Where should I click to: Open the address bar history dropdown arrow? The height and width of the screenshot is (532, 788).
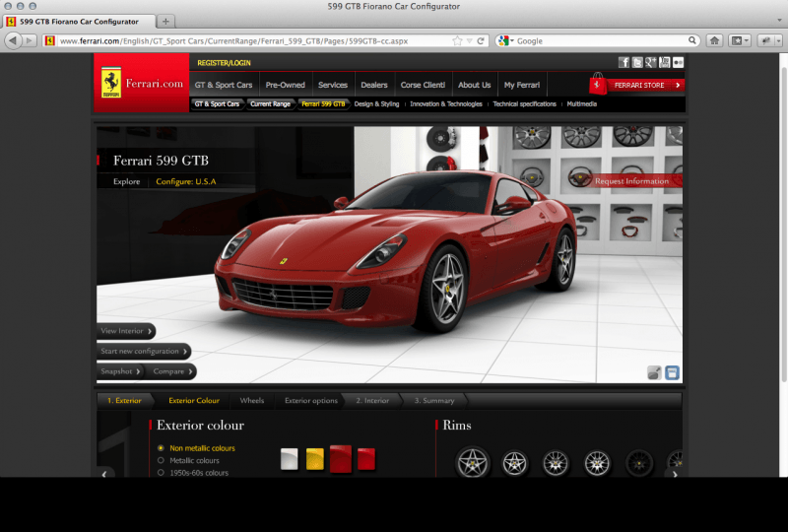(470, 40)
